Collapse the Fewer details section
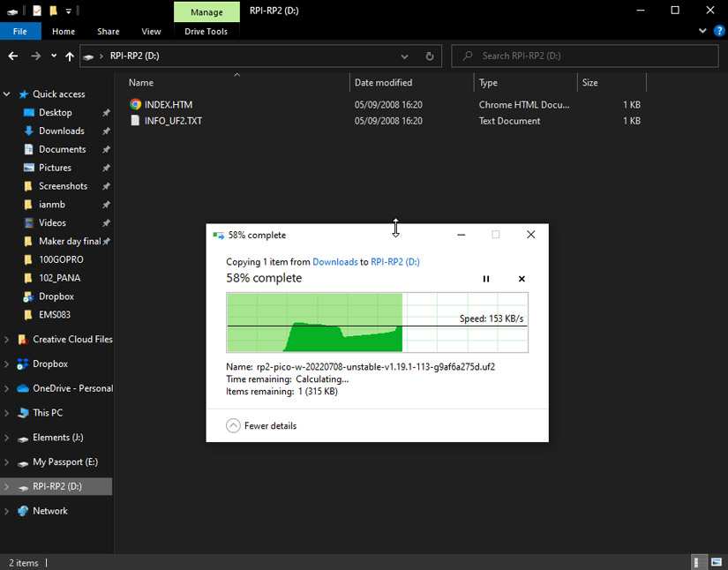728x570 pixels. (233, 425)
